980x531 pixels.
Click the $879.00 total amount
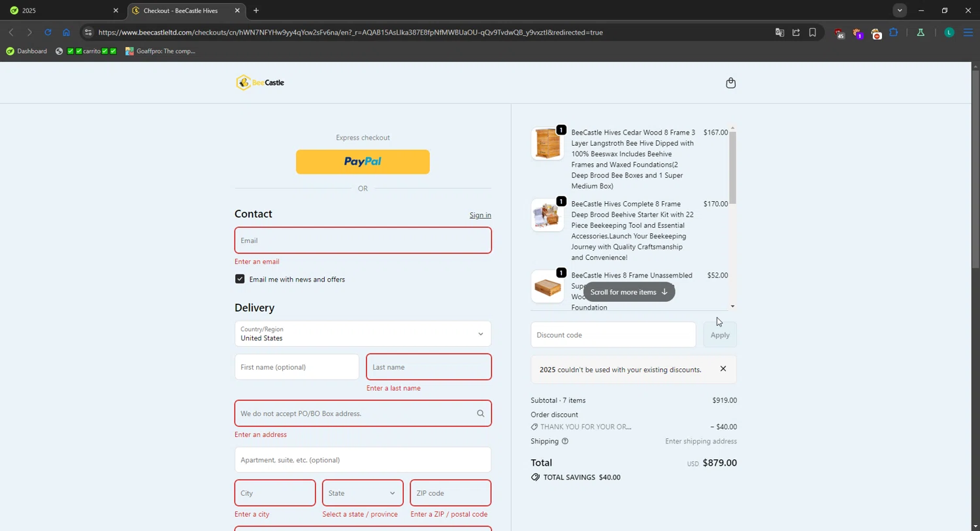point(719,463)
